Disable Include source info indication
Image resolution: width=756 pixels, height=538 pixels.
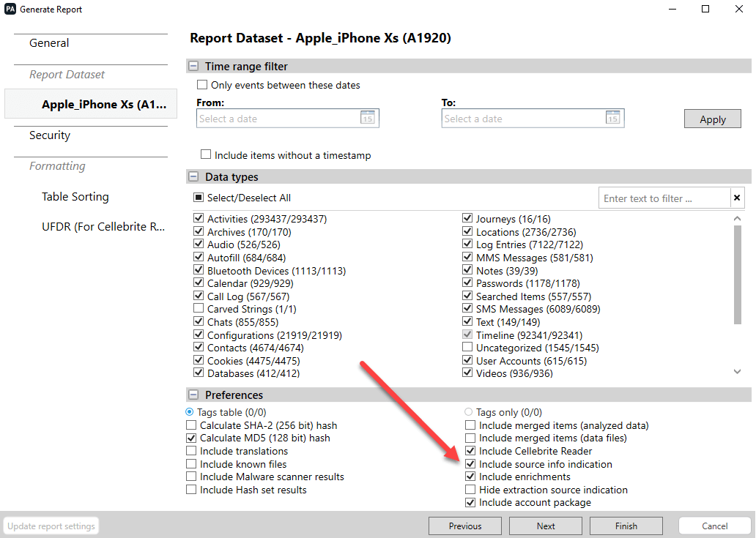(470, 464)
